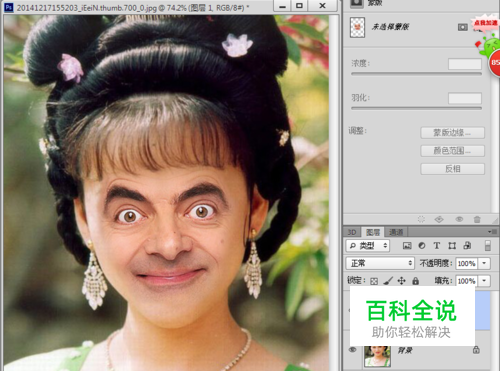Switch to the 3D panel tab

[x=352, y=232]
